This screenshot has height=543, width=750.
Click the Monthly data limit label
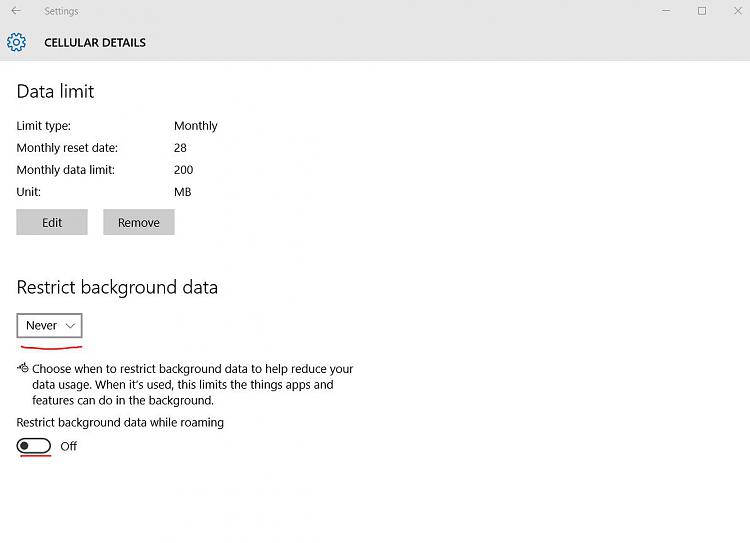click(66, 170)
